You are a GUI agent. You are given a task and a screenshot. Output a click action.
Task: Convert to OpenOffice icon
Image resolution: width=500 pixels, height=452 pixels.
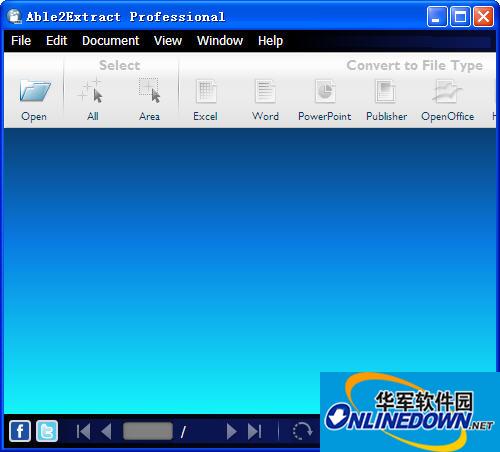tap(447, 91)
